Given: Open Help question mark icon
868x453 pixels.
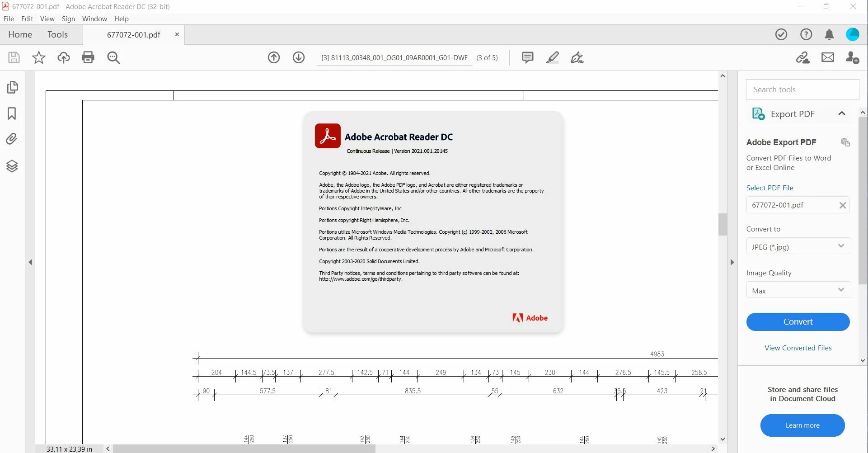Looking at the screenshot, I should click(x=806, y=34).
